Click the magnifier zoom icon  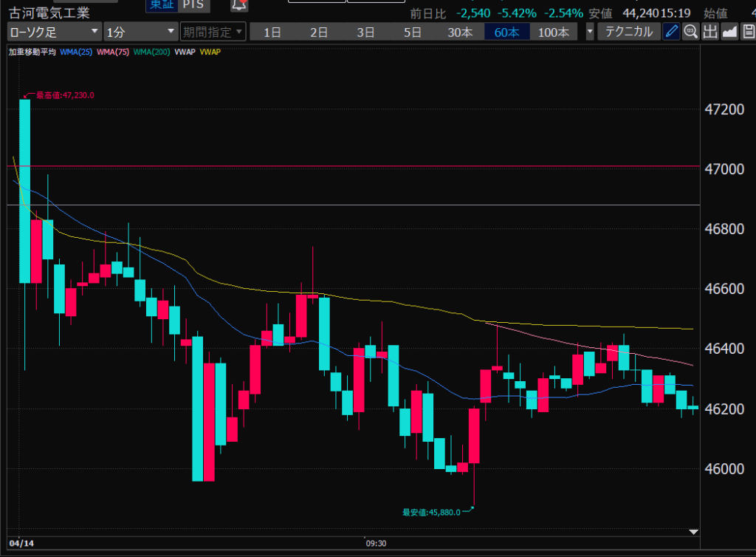pos(691,31)
